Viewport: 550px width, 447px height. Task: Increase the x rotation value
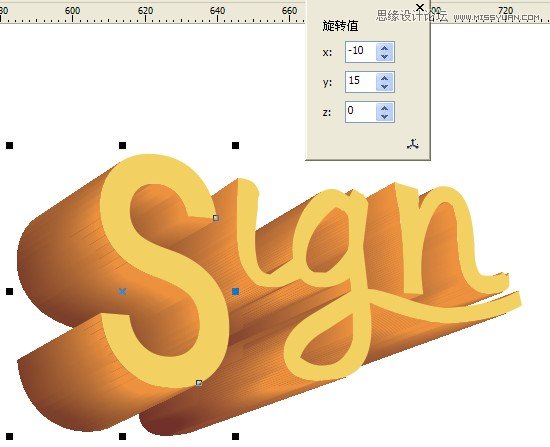coord(385,48)
